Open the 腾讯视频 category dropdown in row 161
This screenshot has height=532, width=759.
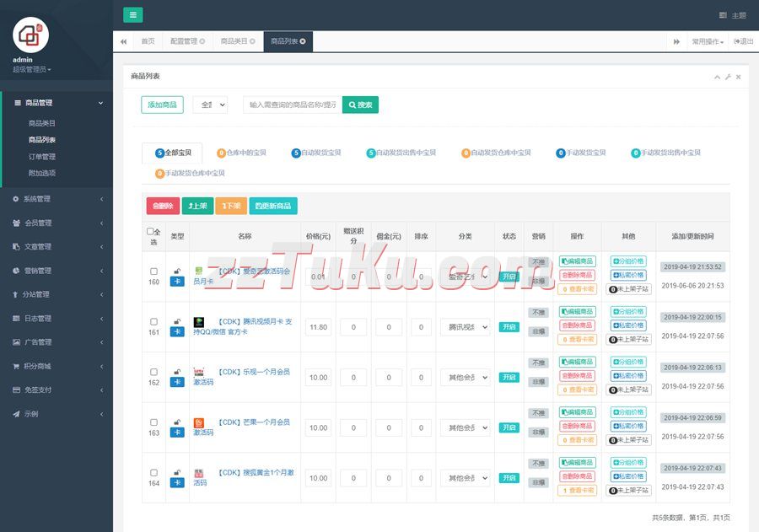tap(465, 327)
